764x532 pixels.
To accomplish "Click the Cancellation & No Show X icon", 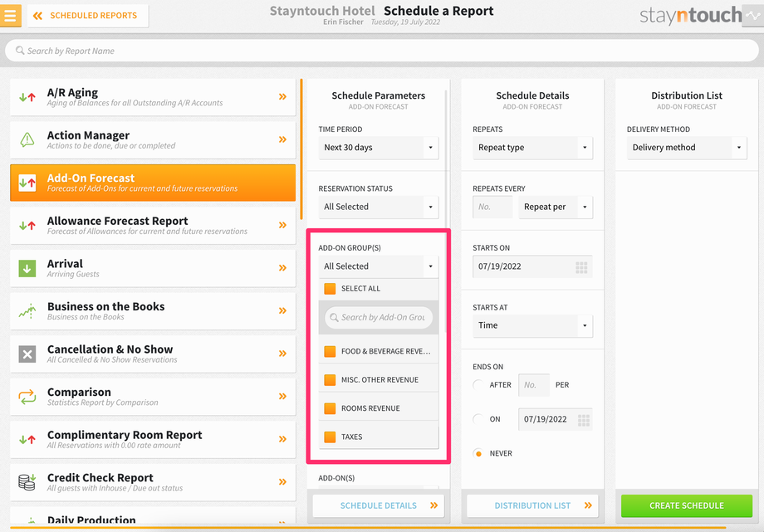I will tap(27, 354).
